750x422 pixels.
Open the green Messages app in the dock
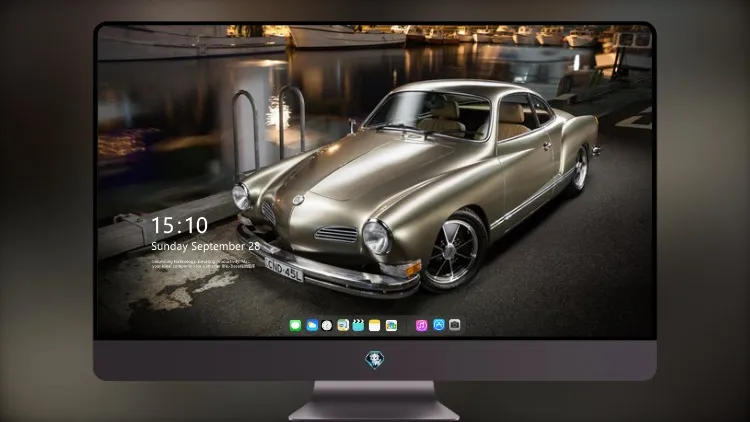click(x=295, y=325)
